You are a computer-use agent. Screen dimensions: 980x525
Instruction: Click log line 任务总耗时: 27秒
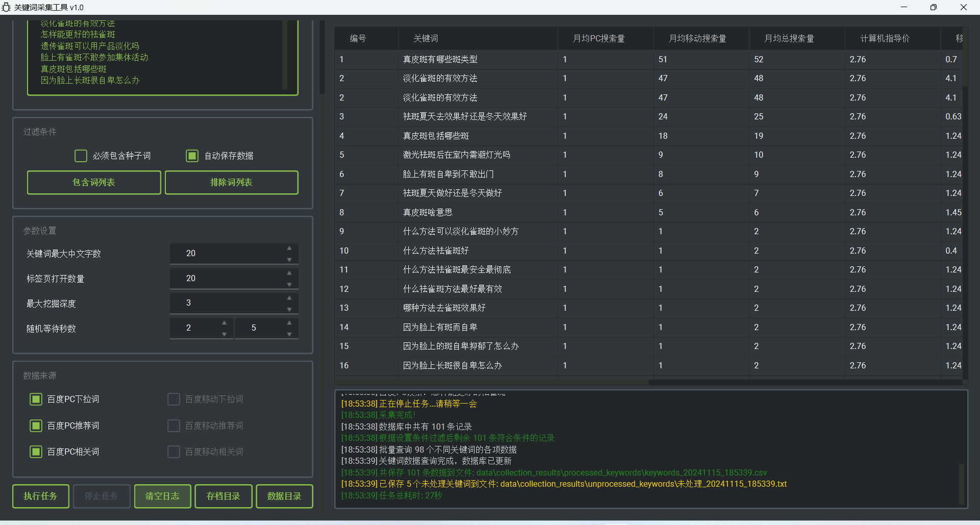pyautogui.click(x=391, y=495)
